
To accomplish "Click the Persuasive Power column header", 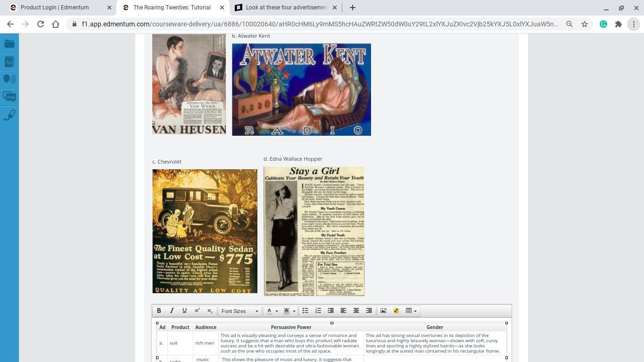I will (x=291, y=327).
